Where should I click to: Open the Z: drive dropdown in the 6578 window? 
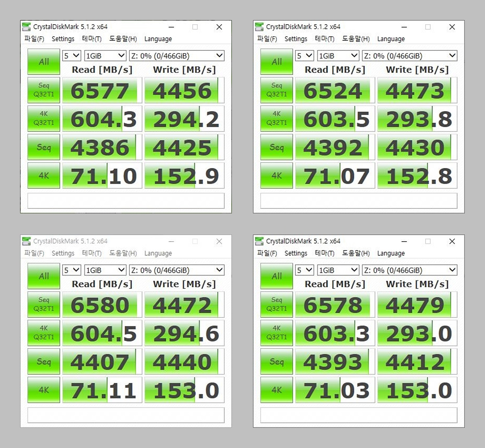coord(409,270)
